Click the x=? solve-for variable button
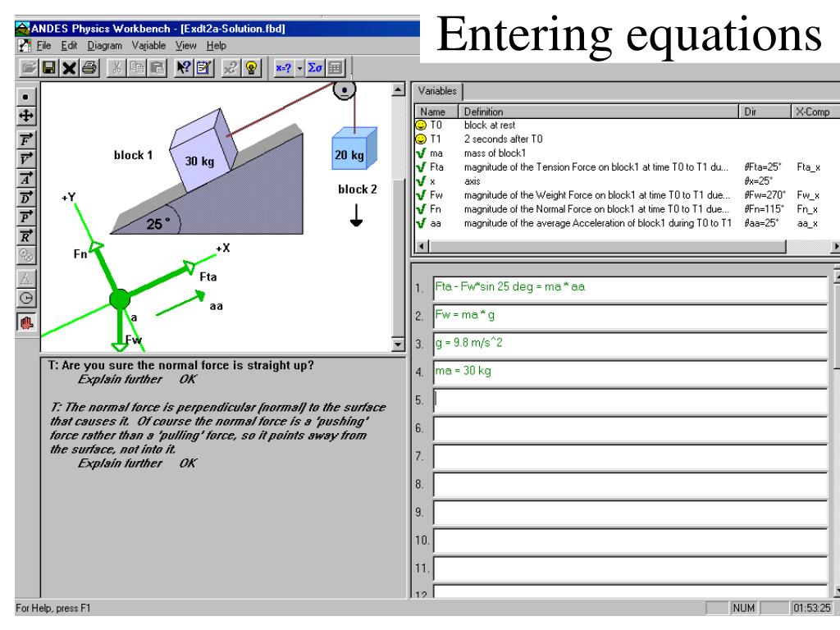Image resolution: width=840 pixels, height=630 pixels. coord(283,68)
